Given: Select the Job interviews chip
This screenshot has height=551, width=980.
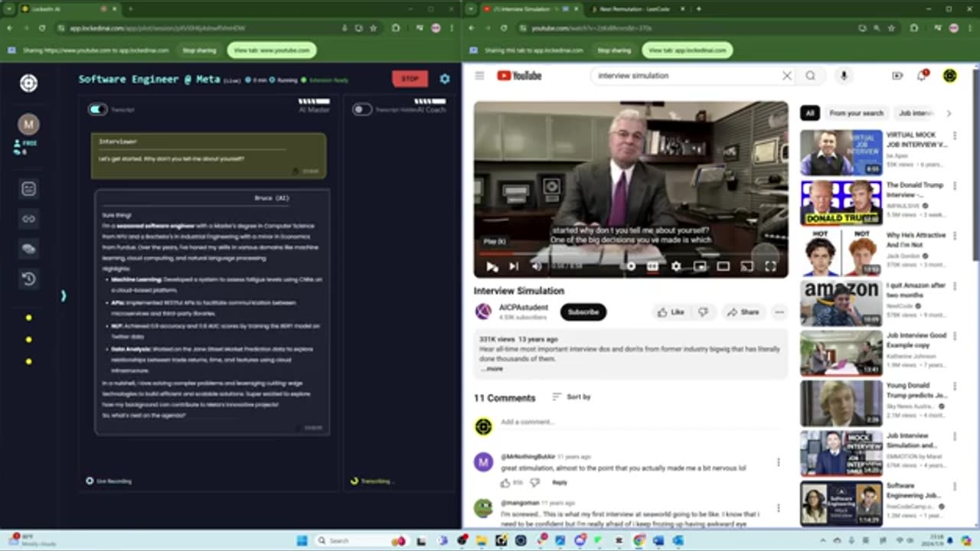Looking at the screenshot, I should [x=916, y=113].
